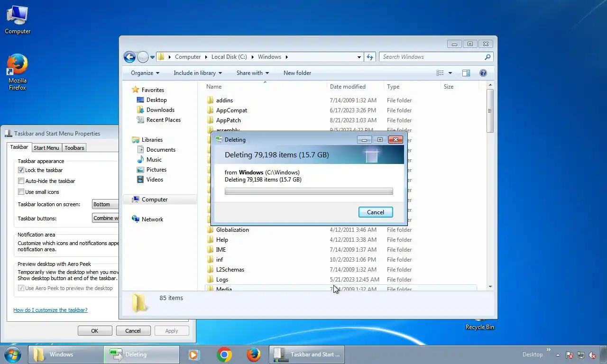This screenshot has width=607, height=364.
Task: Select Computer in the navigation pane
Action: coord(155,200)
